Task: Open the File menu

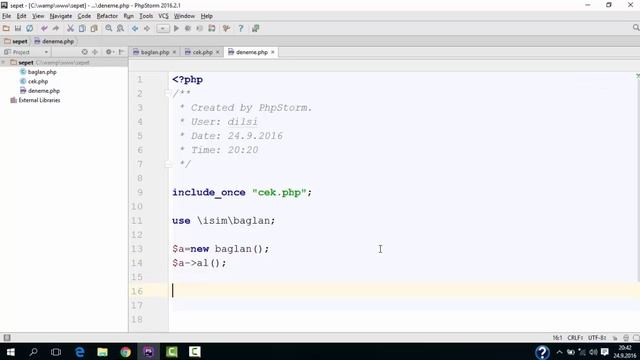Action: [x=7, y=16]
